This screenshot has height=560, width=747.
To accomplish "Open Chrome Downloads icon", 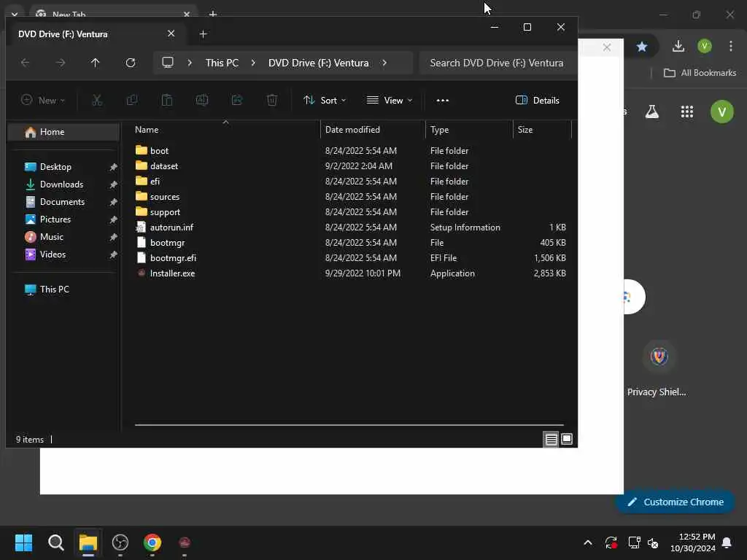I will click(x=678, y=46).
